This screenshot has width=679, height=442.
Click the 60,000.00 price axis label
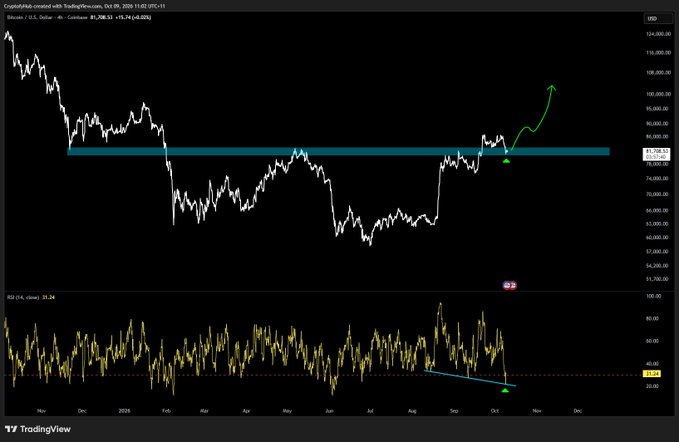coord(658,237)
